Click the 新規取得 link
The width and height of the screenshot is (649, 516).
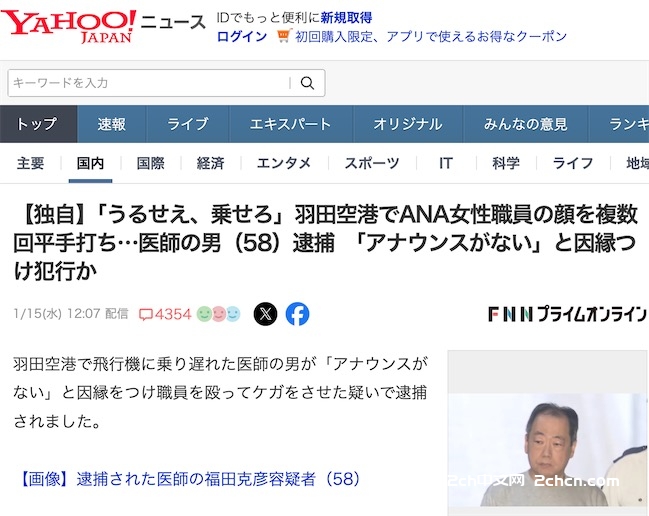[346, 17]
